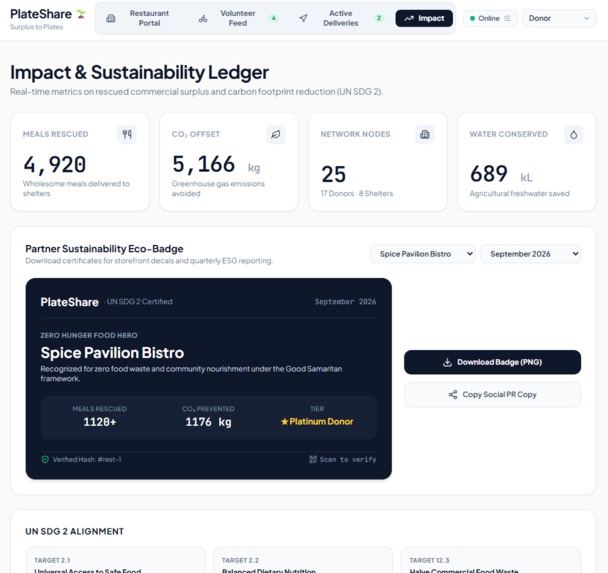Click the 'Scan to verify' text
The height and width of the screenshot is (573, 608).
point(348,459)
